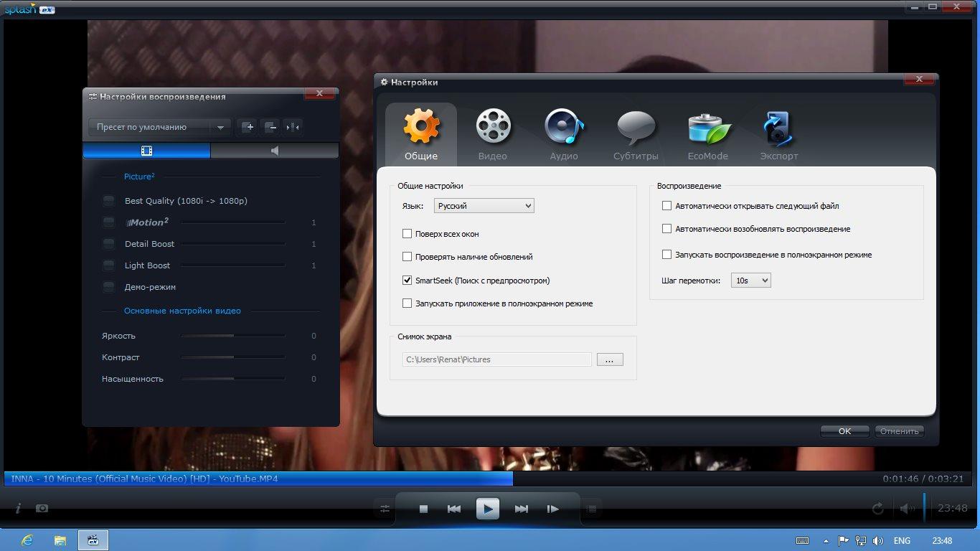Add a new preset with plus icon

(x=248, y=127)
